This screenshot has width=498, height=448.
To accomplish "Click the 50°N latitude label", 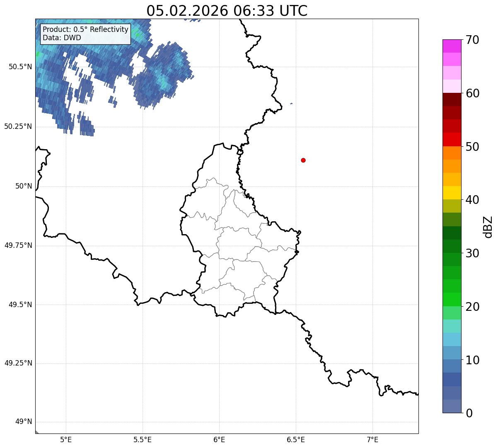I will 24,186.
